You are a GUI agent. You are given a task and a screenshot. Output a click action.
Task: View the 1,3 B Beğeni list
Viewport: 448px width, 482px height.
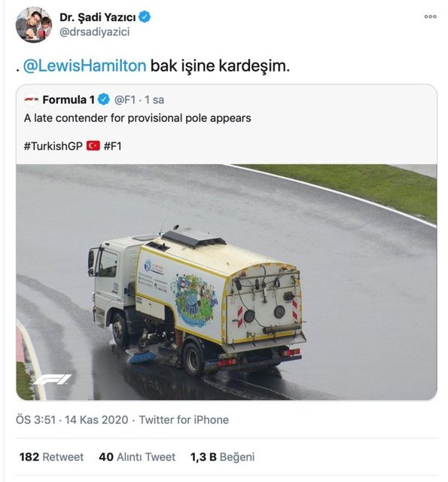222,457
